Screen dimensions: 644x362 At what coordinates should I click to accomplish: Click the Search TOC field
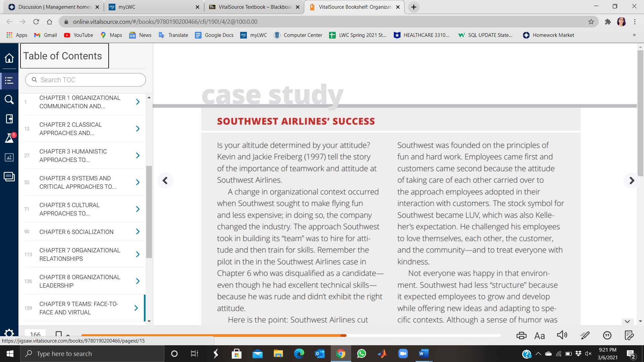[x=85, y=80]
